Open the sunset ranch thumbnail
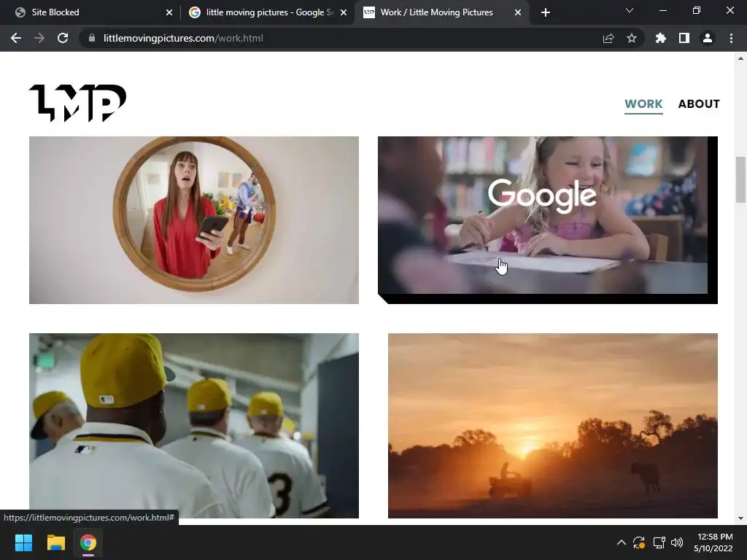The height and width of the screenshot is (560, 747). pyautogui.click(x=553, y=425)
